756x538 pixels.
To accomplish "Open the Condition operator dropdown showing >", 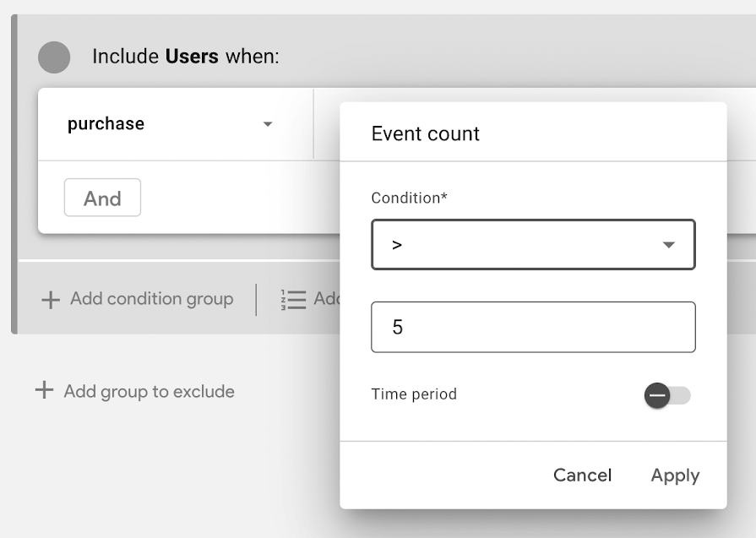I will point(533,244).
